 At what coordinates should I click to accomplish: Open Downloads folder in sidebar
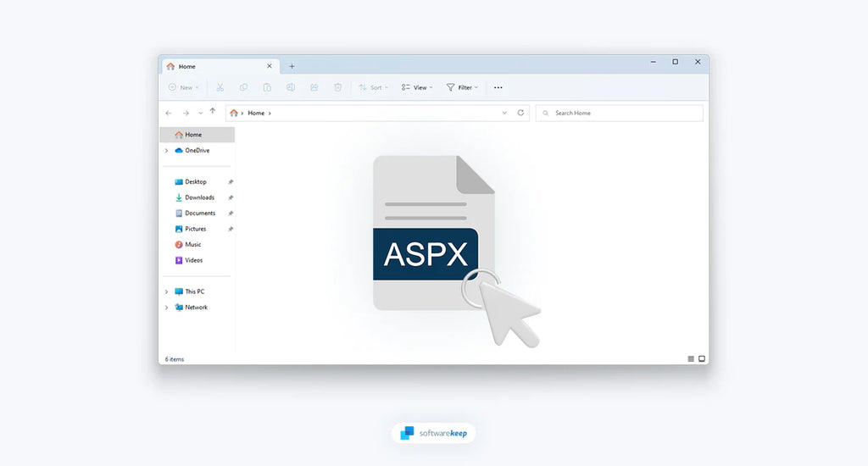pos(199,197)
